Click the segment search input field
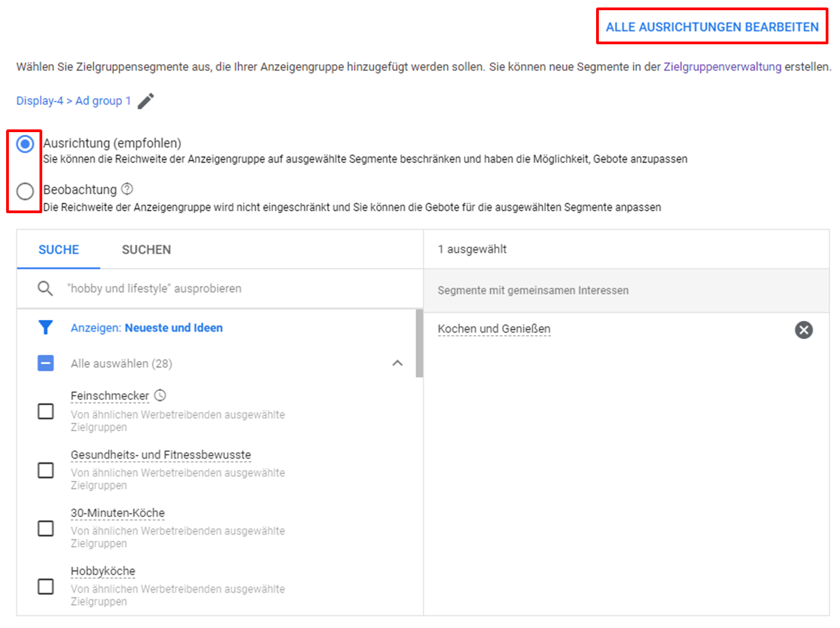The image size is (840, 628). coord(232,289)
